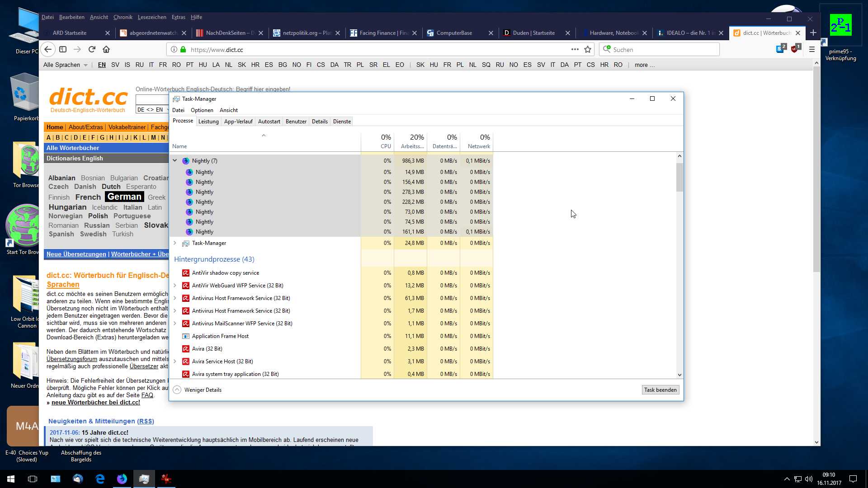Open Windows Task View icon

(33, 479)
